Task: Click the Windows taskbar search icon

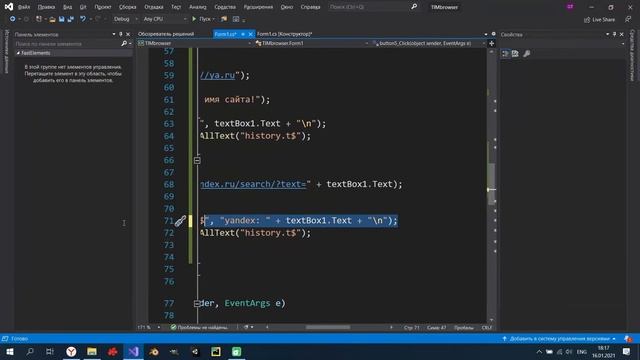Action: [x=30, y=351]
